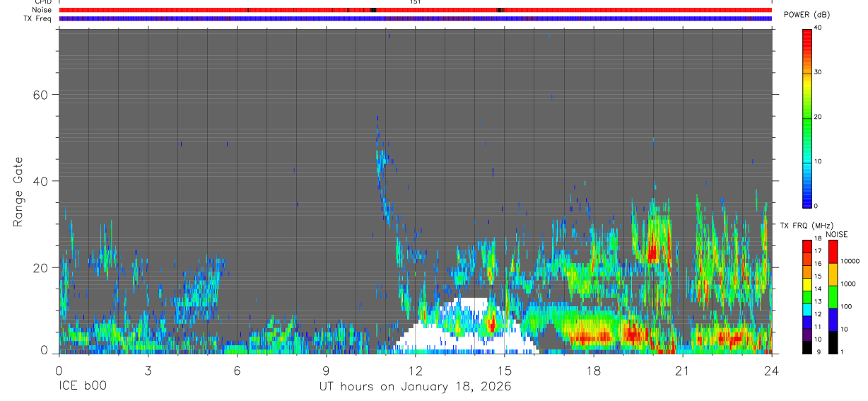Click x-axis hour tick label '12'
Image resolution: width=868 pixels, height=401 pixels.
(x=415, y=370)
